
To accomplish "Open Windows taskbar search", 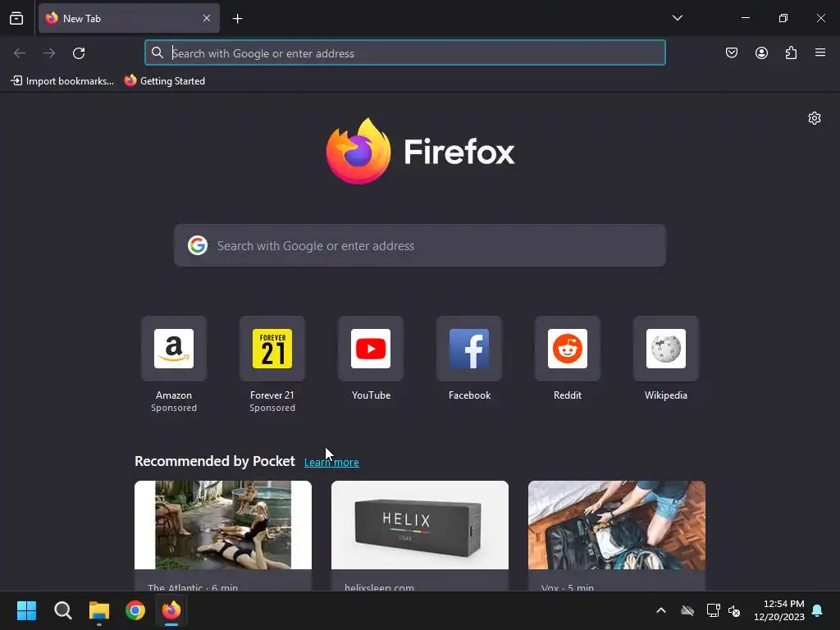I will (62, 610).
